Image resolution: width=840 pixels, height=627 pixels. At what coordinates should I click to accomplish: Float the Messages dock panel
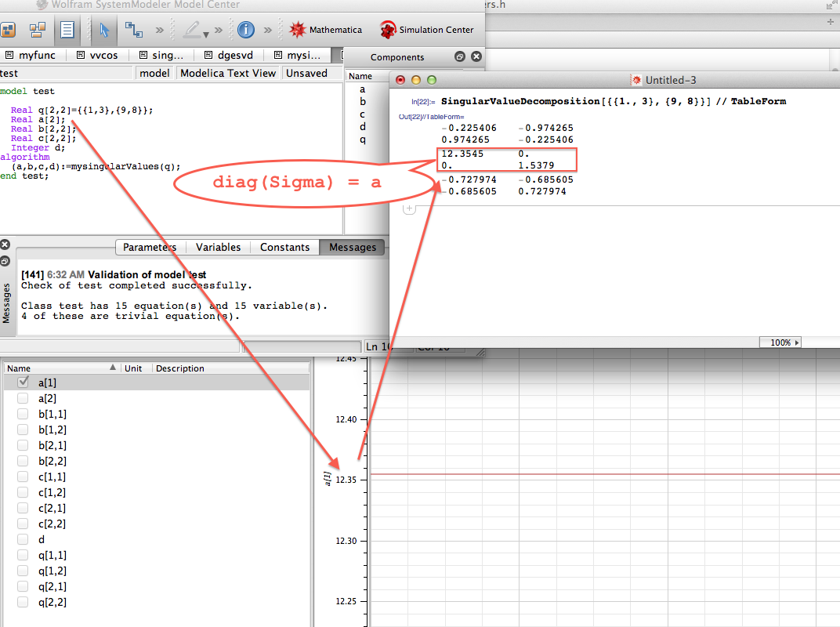click(x=5, y=262)
